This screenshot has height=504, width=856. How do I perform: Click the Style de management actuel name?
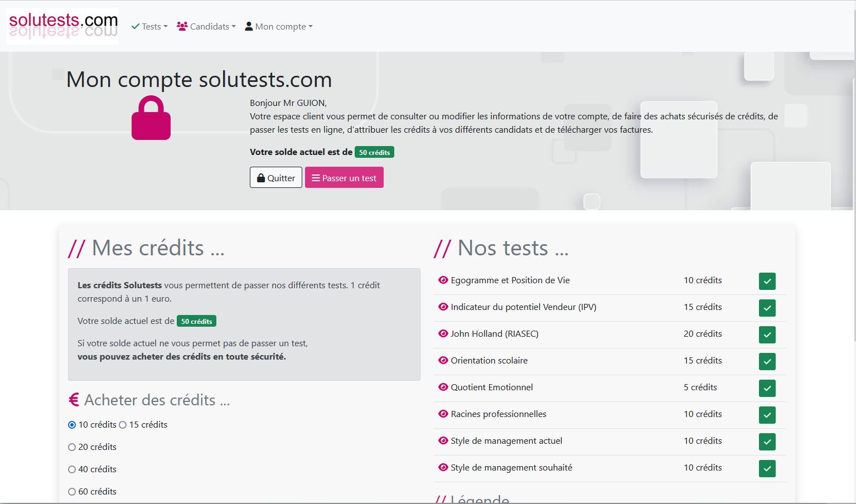tap(506, 440)
